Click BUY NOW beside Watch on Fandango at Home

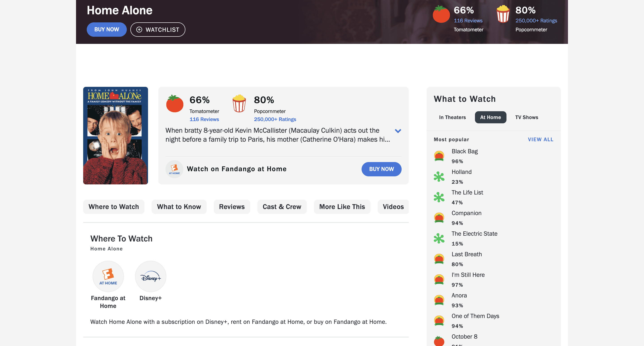tap(381, 169)
